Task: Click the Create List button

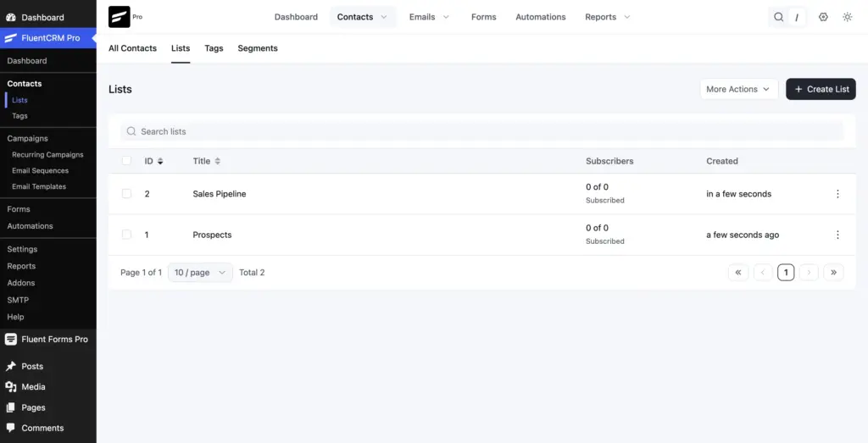Action: tap(821, 89)
